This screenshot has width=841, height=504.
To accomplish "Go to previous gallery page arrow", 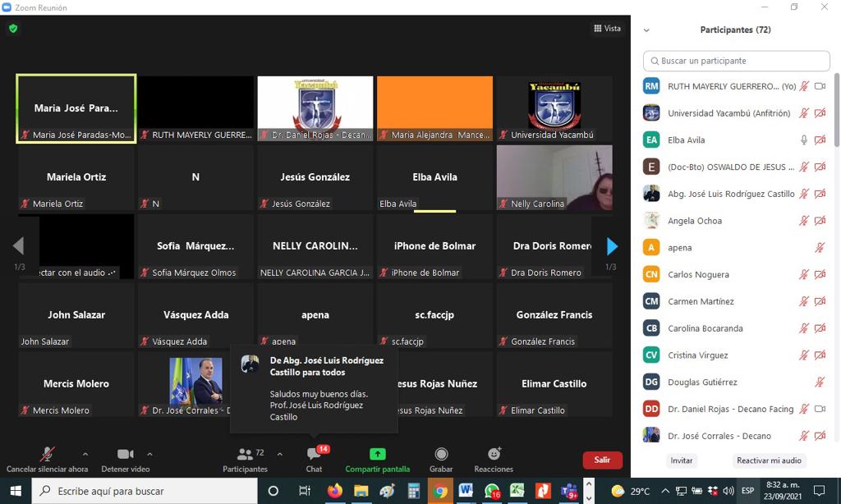I will point(18,246).
